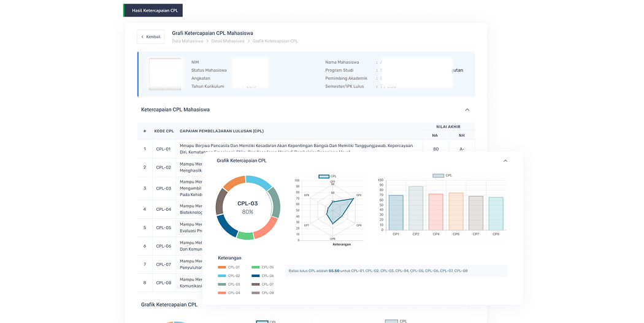Select the CPL-03 table row code
Image resolution: width=644 pixels, height=323 pixels.
pyautogui.click(x=164, y=188)
